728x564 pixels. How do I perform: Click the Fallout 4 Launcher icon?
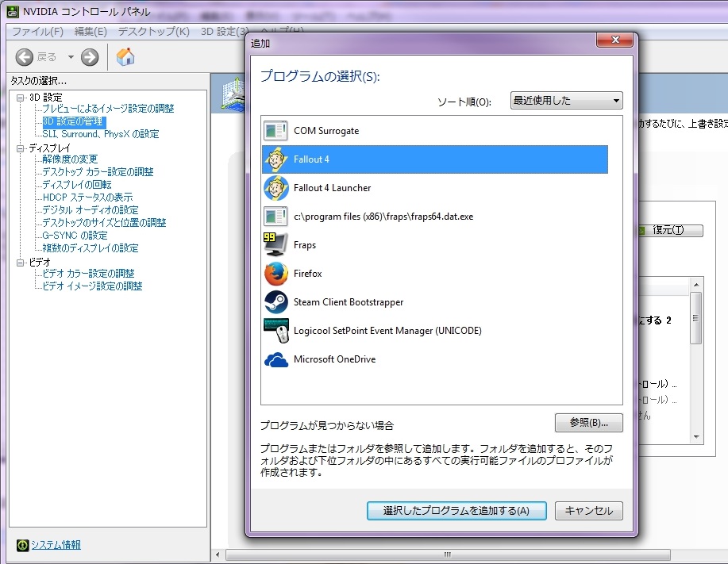(x=275, y=188)
